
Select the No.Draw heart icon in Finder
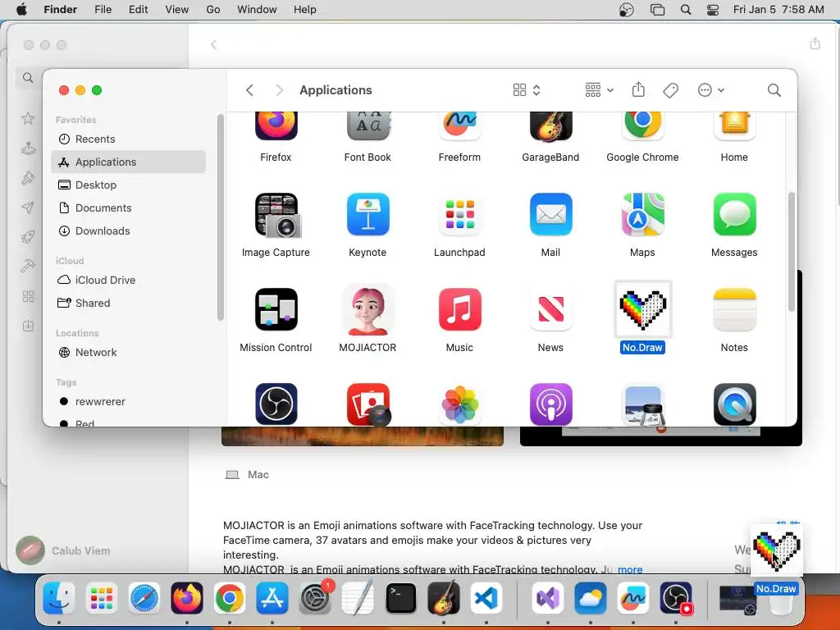coord(642,309)
